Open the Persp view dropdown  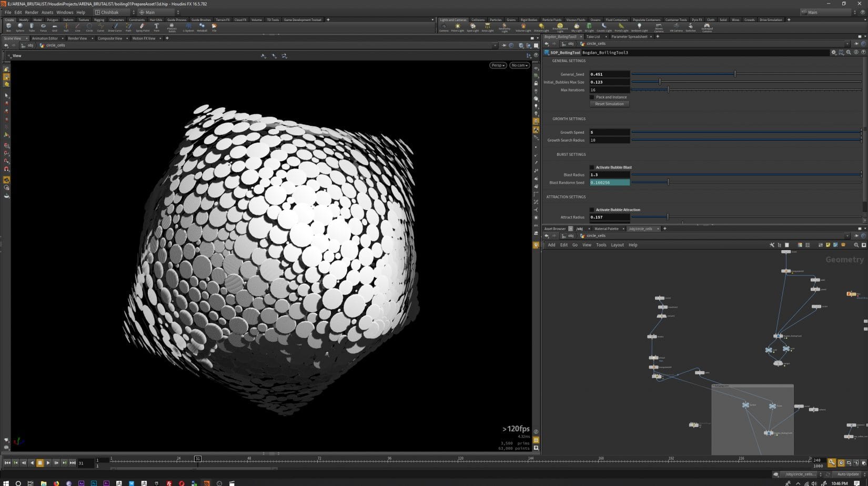pos(497,65)
